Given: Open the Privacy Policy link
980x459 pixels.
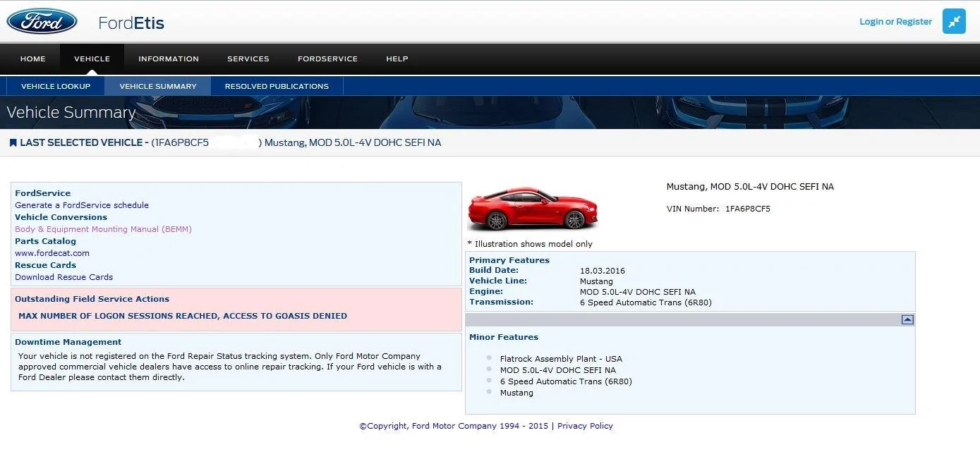Looking at the screenshot, I should [x=585, y=426].
